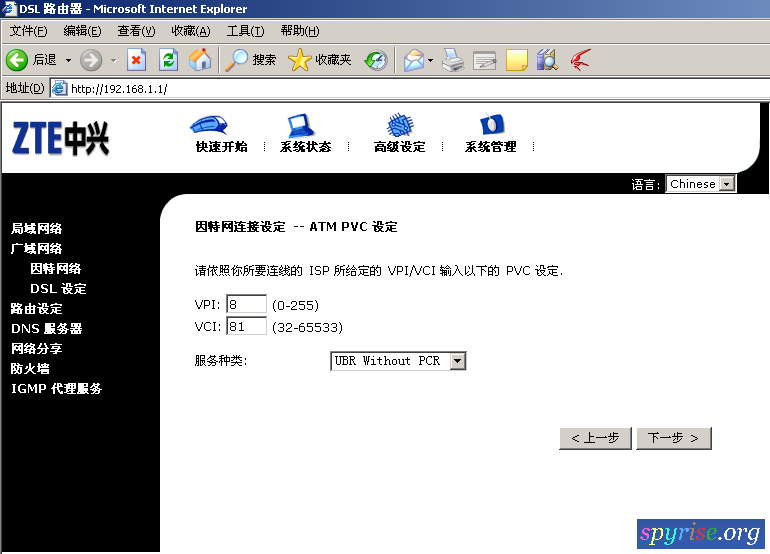Viewport: 770px width, 554px height.
Task: Expand the service type UBR dropdown
Action: 457,361
